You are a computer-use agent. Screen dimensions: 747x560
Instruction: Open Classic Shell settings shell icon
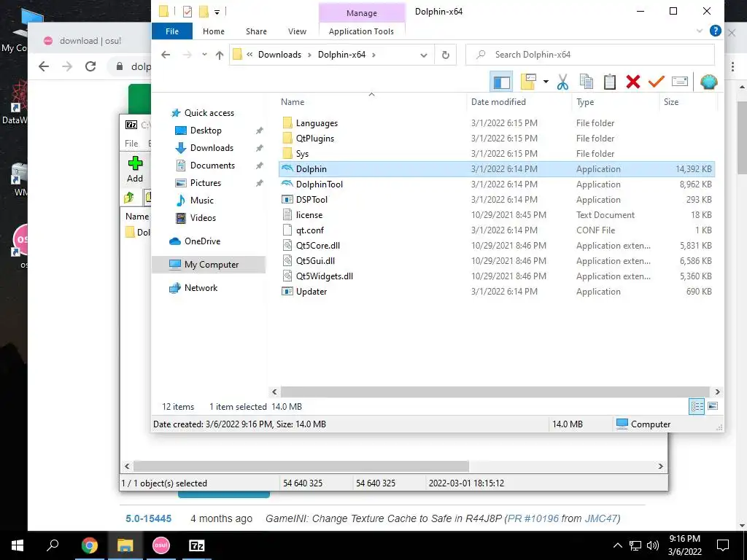709,82
